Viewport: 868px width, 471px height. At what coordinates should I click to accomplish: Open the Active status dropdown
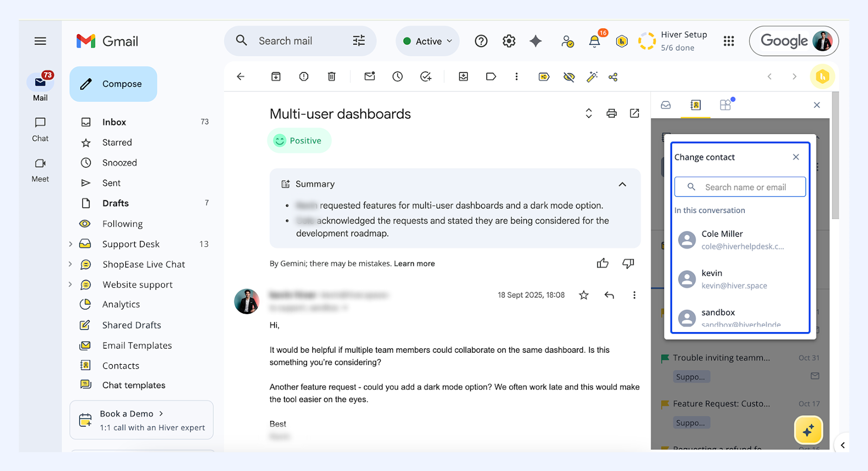point(427,41)
